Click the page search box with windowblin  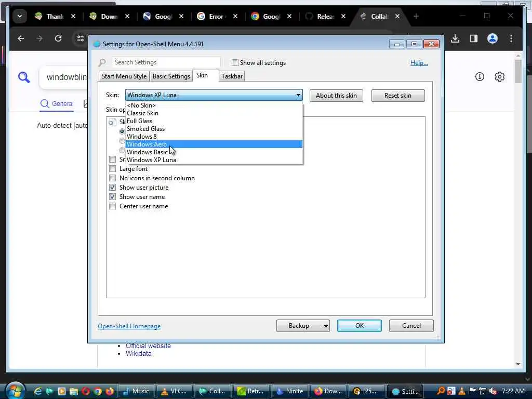click(64, 77)
